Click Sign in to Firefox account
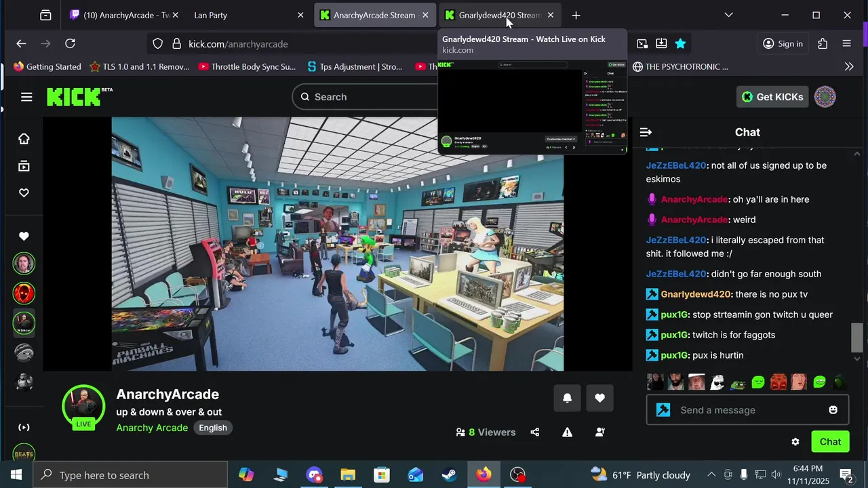 coord(783,44)
